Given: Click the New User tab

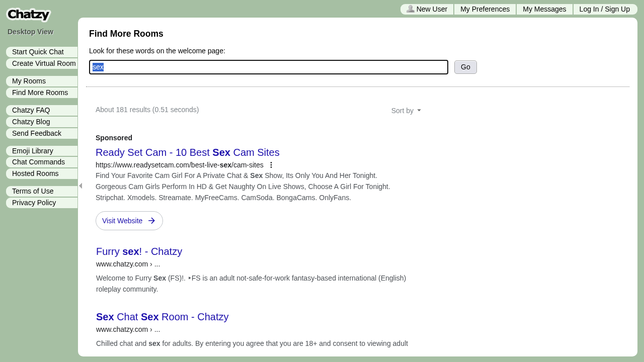Looking at the screenshot, I should [x=427, y=9].
